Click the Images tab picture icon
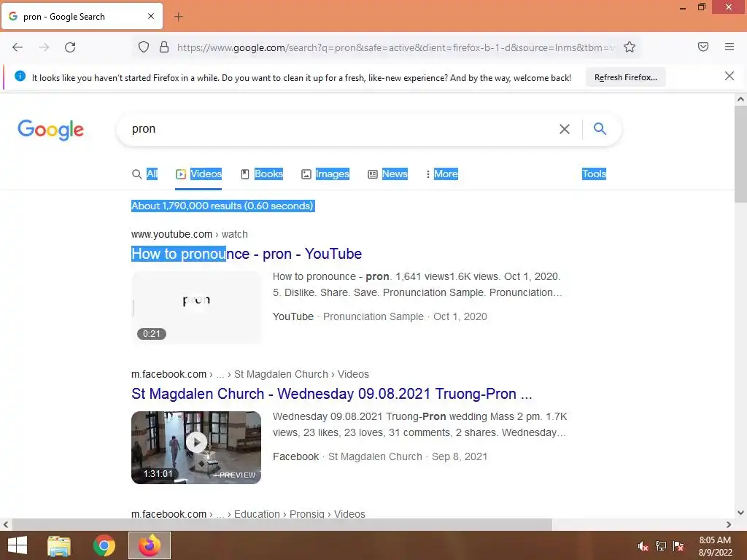Screen dimensions: 747x560 click(x=306, y=174)
